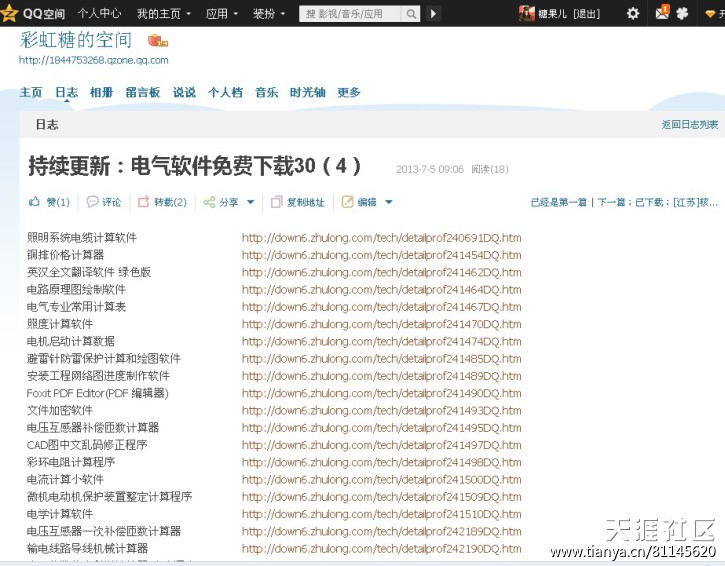The height and width of the screenshot is (566, 725).
Task: Click the 评论 comment bubble icon
Action: point(93,202)
